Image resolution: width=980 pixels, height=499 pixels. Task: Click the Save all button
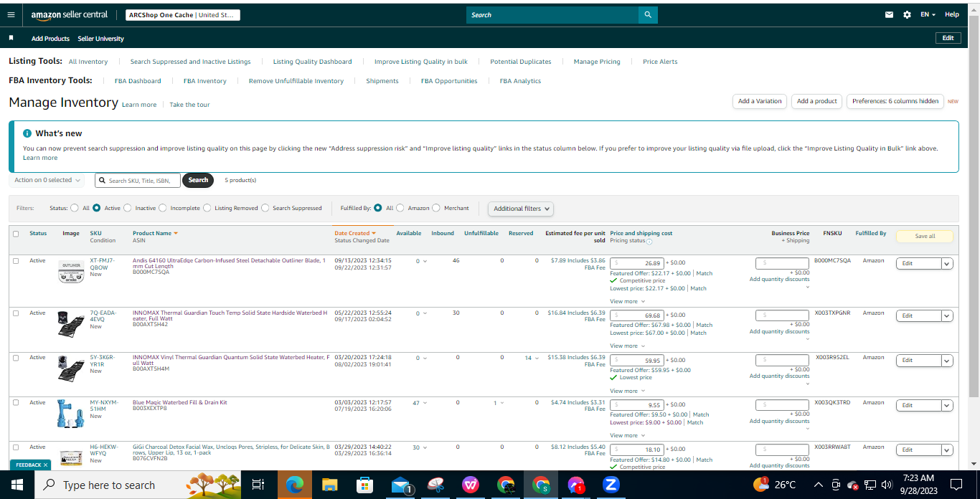coord(925,236)
